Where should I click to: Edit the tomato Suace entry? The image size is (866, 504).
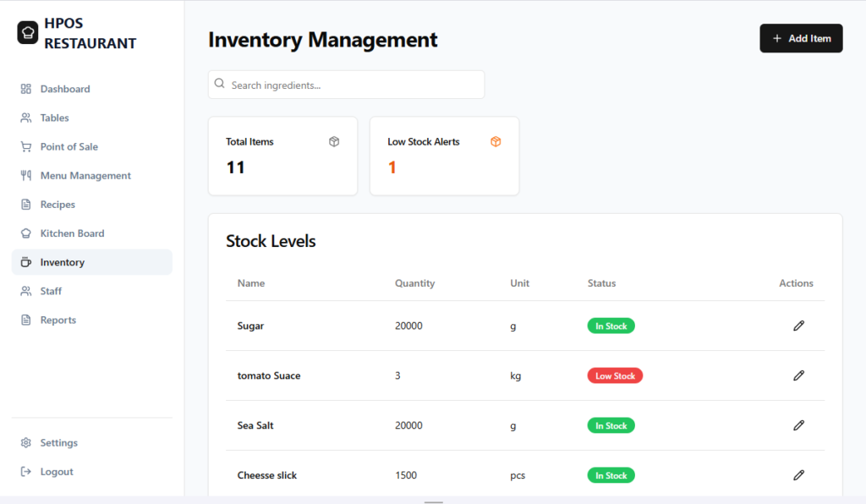[798, 375]
